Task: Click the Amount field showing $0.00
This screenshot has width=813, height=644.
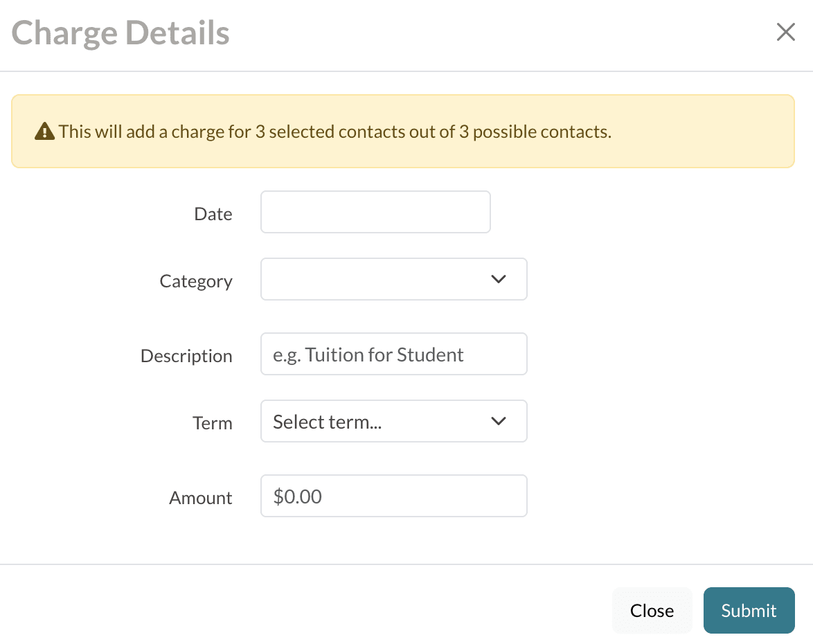Action: [393, 496]
